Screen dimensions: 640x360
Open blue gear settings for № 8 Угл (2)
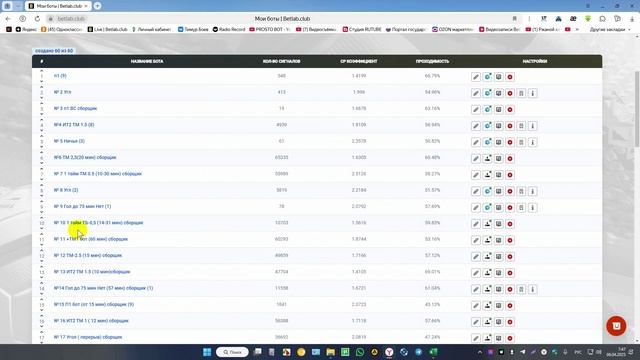(487, 191)
